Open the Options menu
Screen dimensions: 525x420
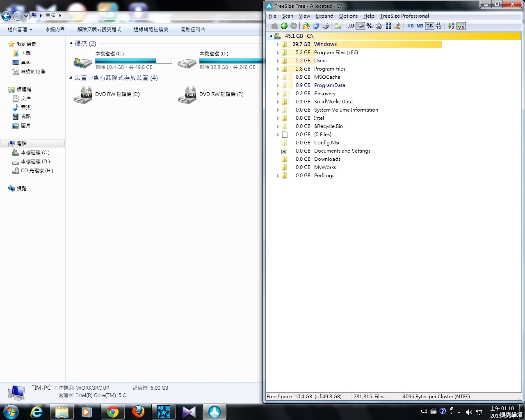pyautogui.click(x=348, y=16)
